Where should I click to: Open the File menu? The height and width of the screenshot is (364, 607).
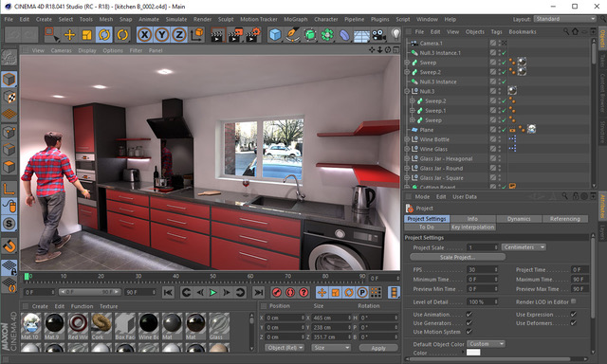point(9,19)
